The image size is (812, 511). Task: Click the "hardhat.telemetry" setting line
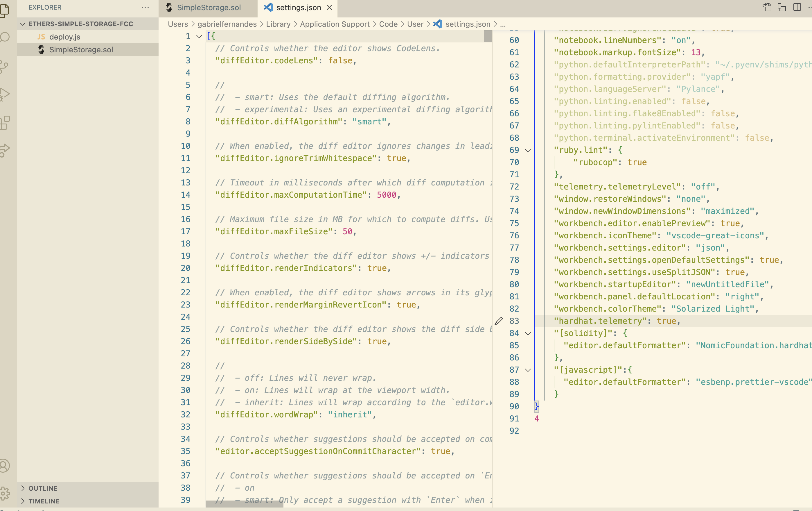click(x=617, y=321)
